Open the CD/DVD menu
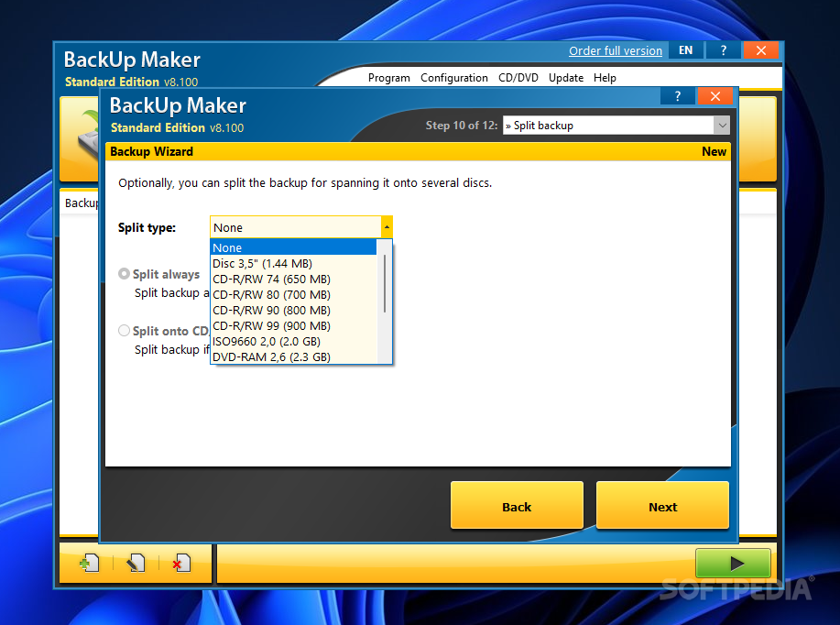This screenshot has width=840, height=625. pos(518,78)
